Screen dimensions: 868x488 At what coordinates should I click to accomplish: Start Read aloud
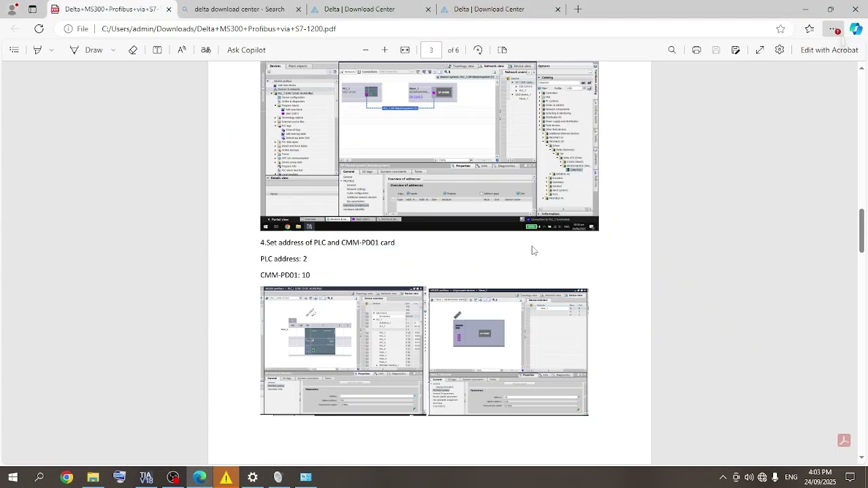(x=182, y=49)
